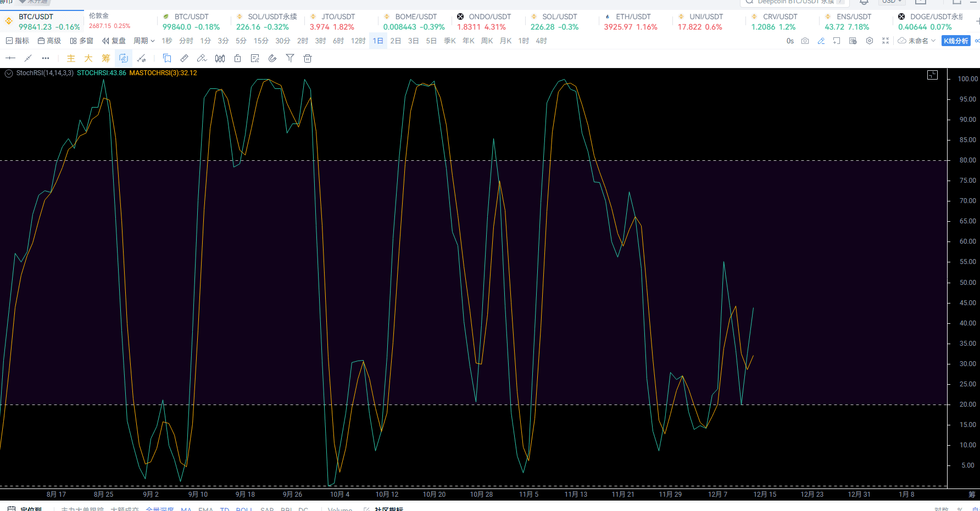The height and width of the screenshot is (511, 980).
Task: Click the fullscreen collapse arrows icon
Action: pos(885,41)
